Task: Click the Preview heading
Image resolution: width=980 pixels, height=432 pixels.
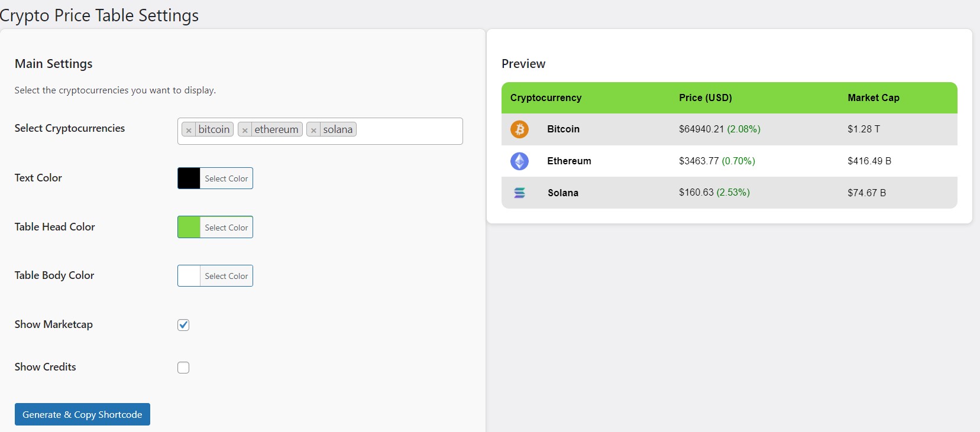Action: (523, 64)
